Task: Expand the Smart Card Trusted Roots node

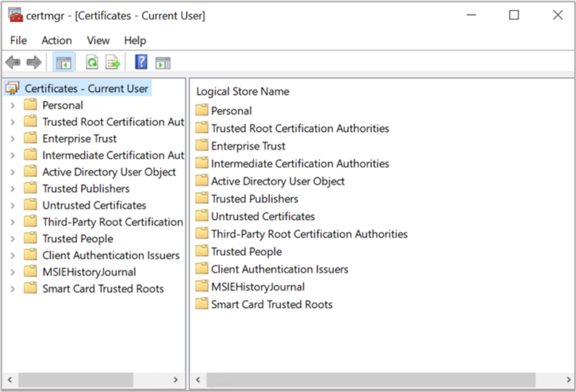Action: (x=12, y=289)
